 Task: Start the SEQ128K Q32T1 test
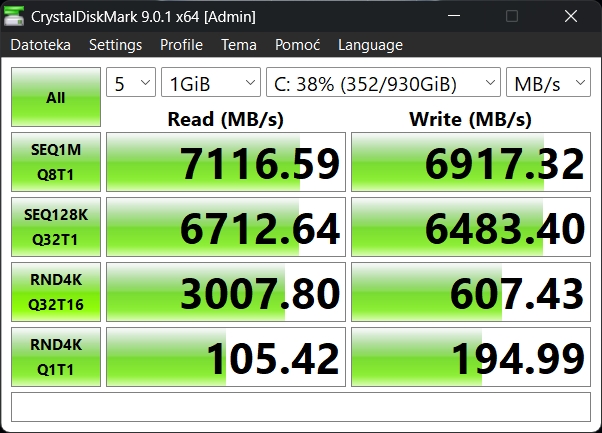point(56,227)
